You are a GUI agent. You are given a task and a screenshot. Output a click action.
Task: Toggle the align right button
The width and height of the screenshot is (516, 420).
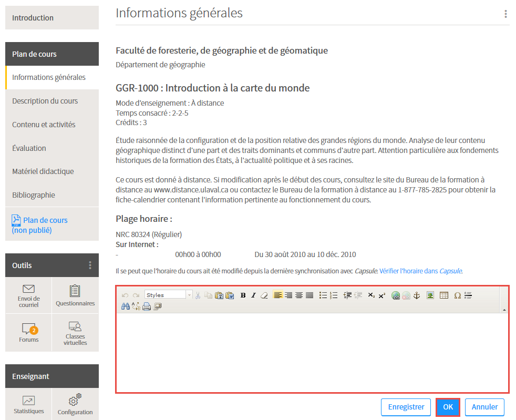(288, 295)
